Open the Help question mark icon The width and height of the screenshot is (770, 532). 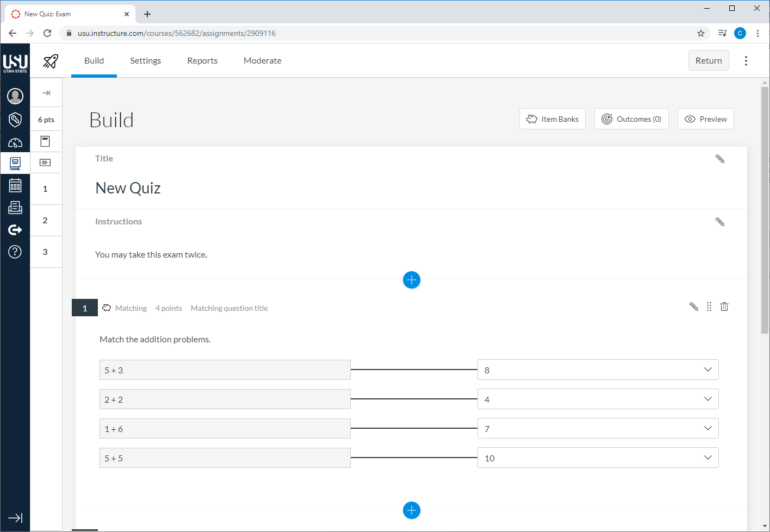click(x=15, y=252)
